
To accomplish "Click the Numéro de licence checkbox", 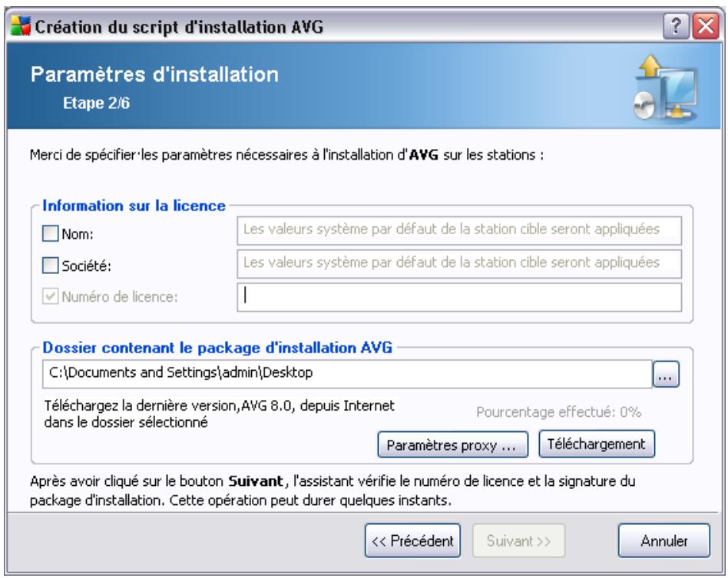I will point(50,296).
